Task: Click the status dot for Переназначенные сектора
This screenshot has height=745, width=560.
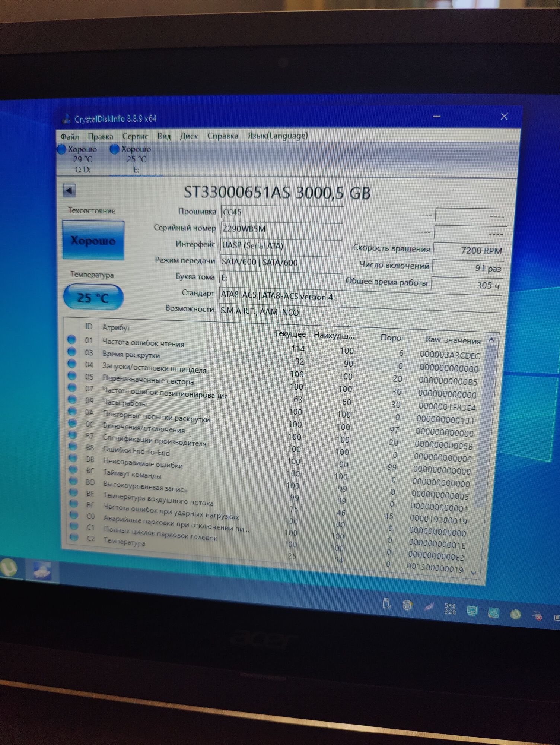Action: click(x=72, y=376)
